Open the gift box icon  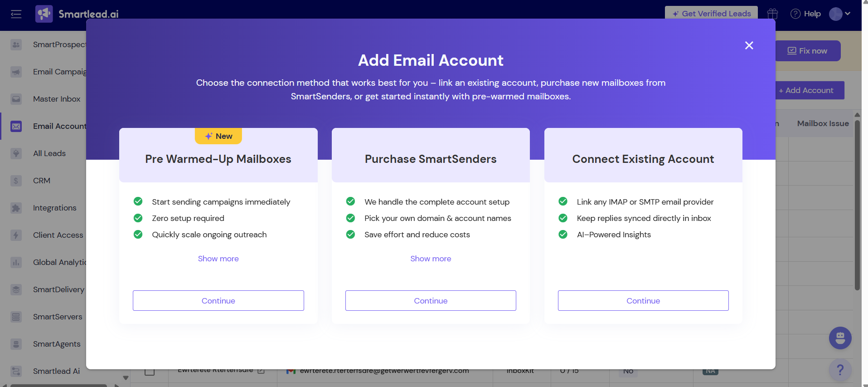(772, 14)
